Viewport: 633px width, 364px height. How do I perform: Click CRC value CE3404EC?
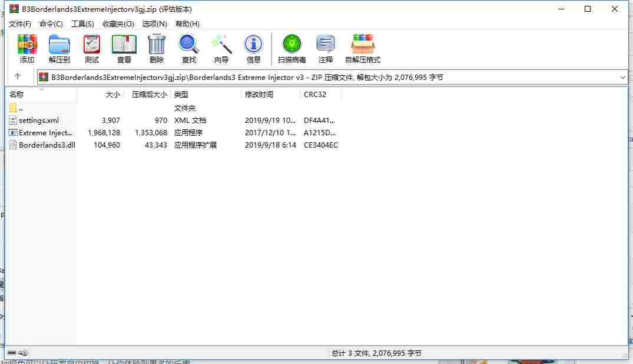coord(321,145)
